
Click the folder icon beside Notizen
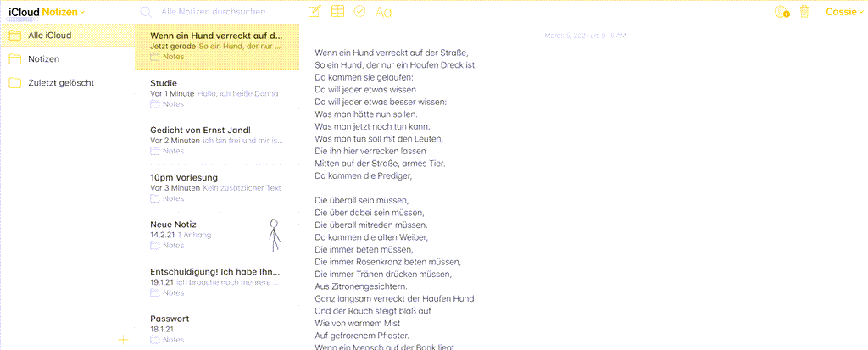pyautogui.click(x=15, y=59)
